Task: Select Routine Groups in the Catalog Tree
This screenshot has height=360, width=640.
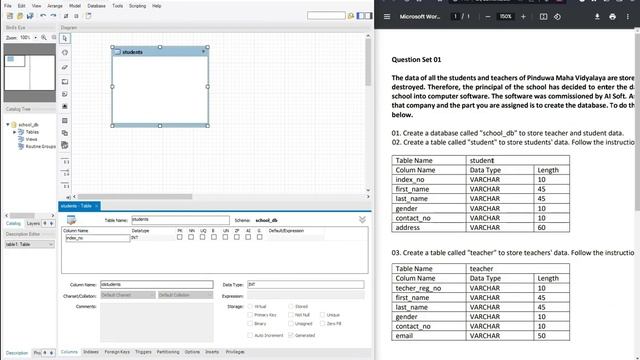Action: click(x=40, y=147)
